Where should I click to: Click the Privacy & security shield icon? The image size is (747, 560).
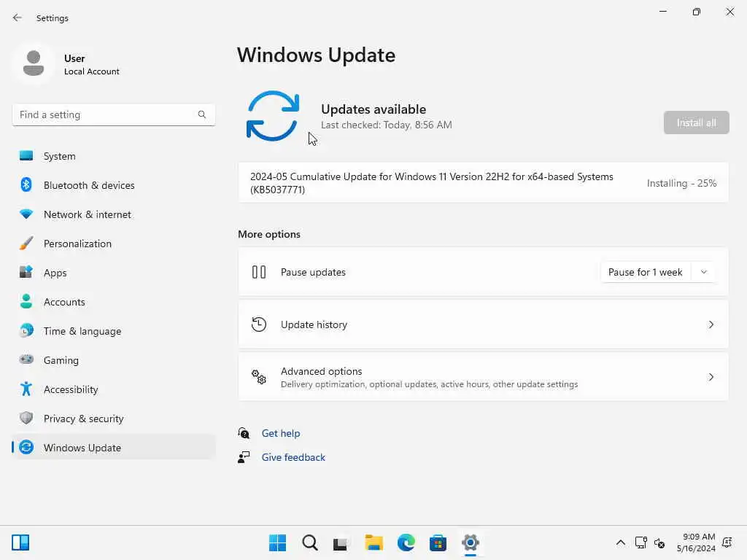tap(26, 418)
